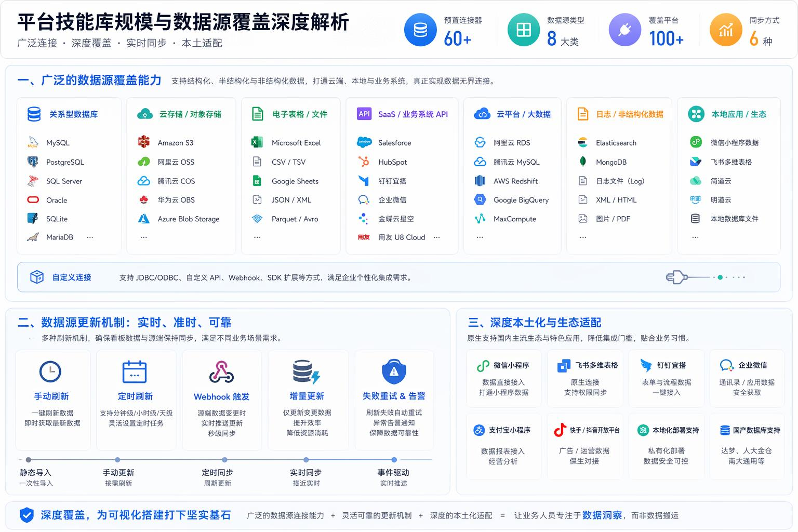Open the 企业微信 card in section three

click(x=747, y=378)
